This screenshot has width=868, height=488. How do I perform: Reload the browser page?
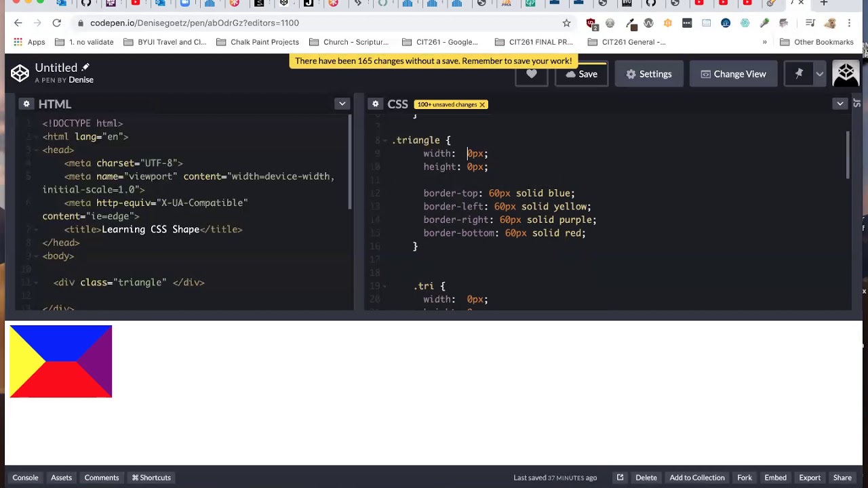click(x=57, y=23)
